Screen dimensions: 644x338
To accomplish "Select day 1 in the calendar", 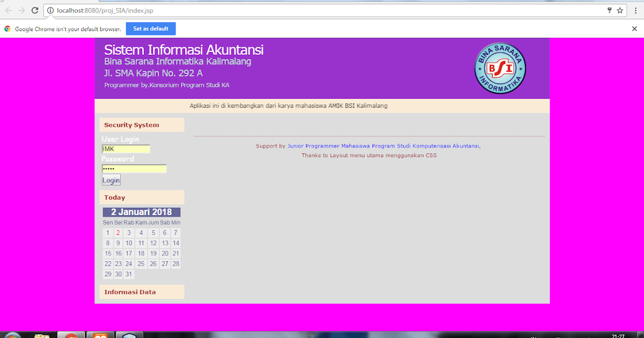I will tap(108, 233).
